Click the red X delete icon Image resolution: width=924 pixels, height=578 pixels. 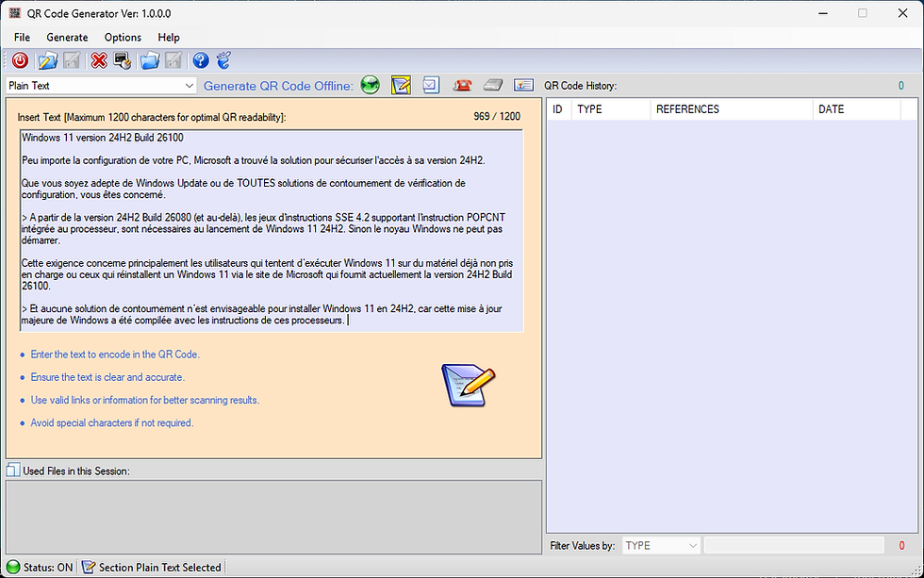point(99,60)
